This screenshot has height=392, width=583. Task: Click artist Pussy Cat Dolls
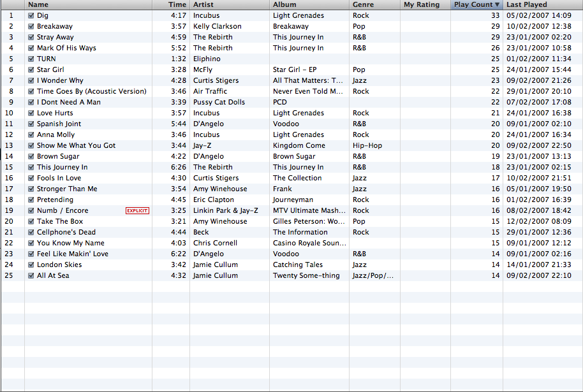[x=219, y=102]
